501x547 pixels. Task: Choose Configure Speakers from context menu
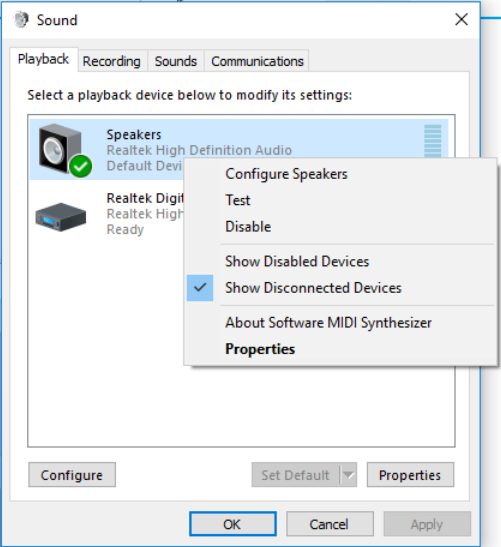[x=286, y=174]
